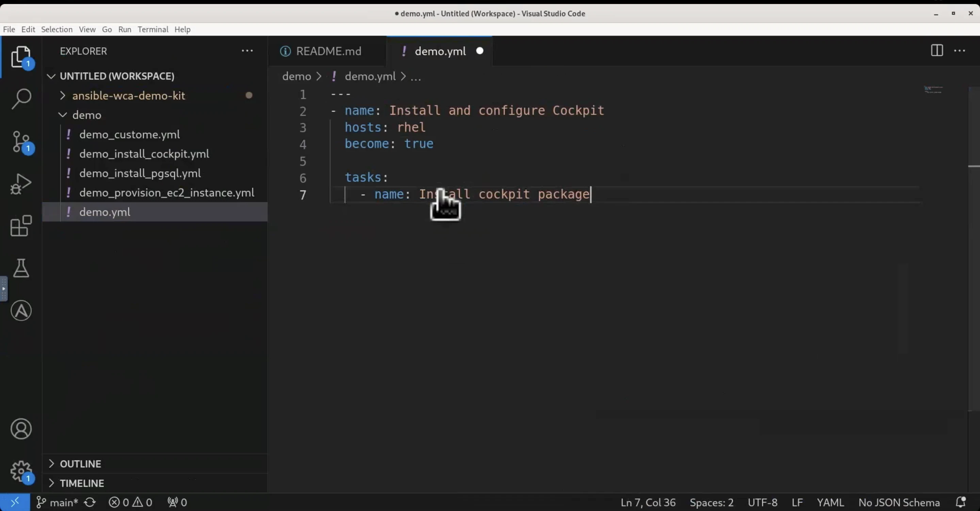Open errors and warnings count in status bar
This screenshot has width=980, height=511.
click(x=130, y=502)
